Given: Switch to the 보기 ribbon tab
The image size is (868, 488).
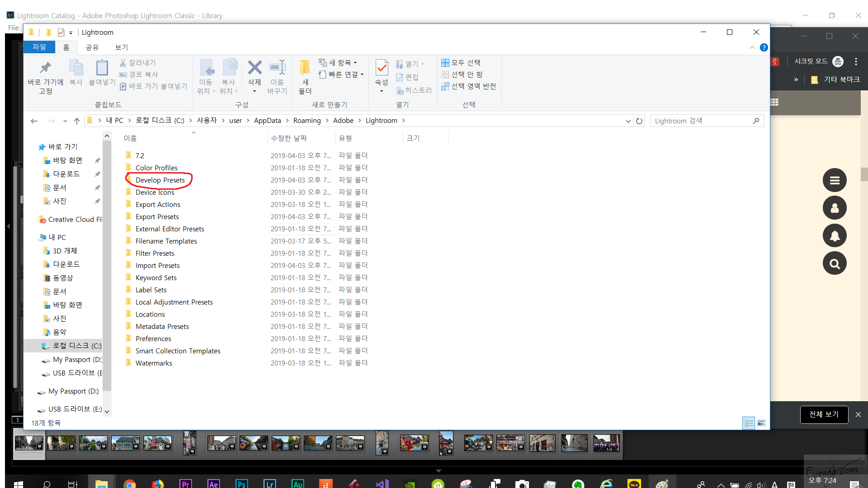Looking at the screenshot, I should [x=121, y=47].
